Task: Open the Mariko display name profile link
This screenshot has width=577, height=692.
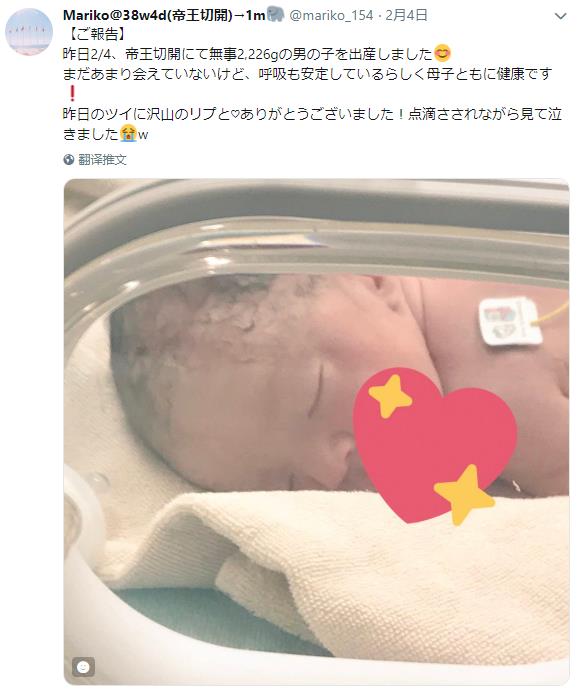Action: click(164, 15)
